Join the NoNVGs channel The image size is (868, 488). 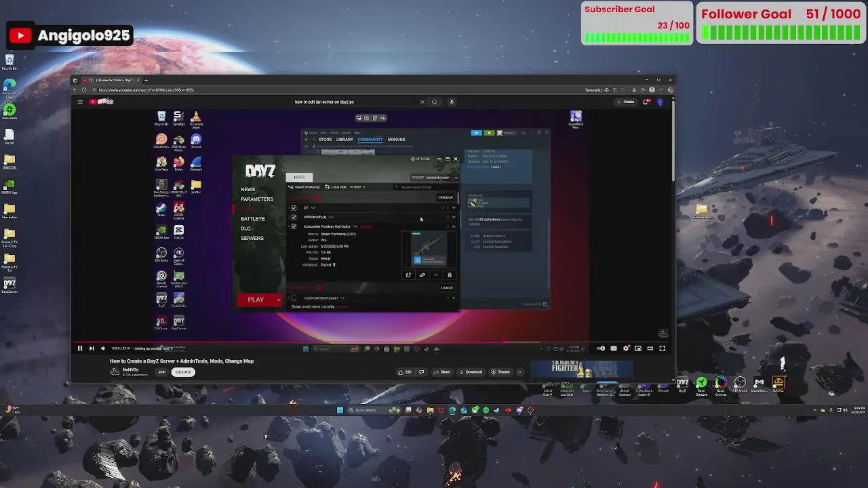pos(161,371)
